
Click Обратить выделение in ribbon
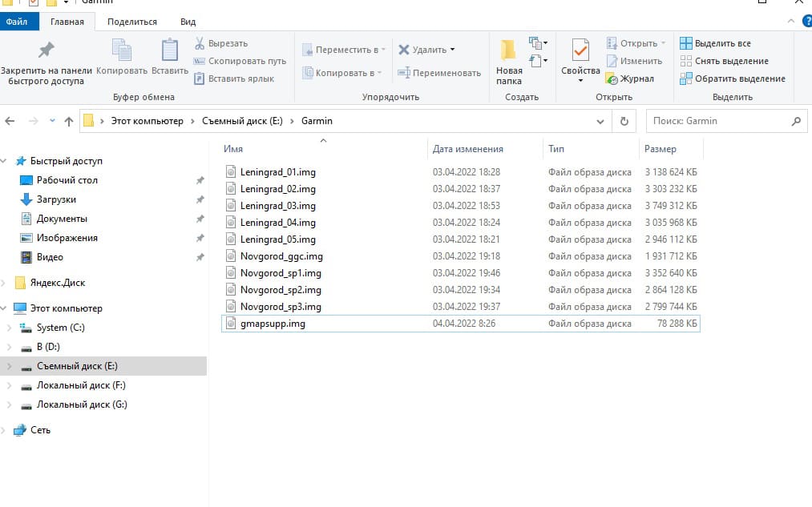[x=732, y=78]
